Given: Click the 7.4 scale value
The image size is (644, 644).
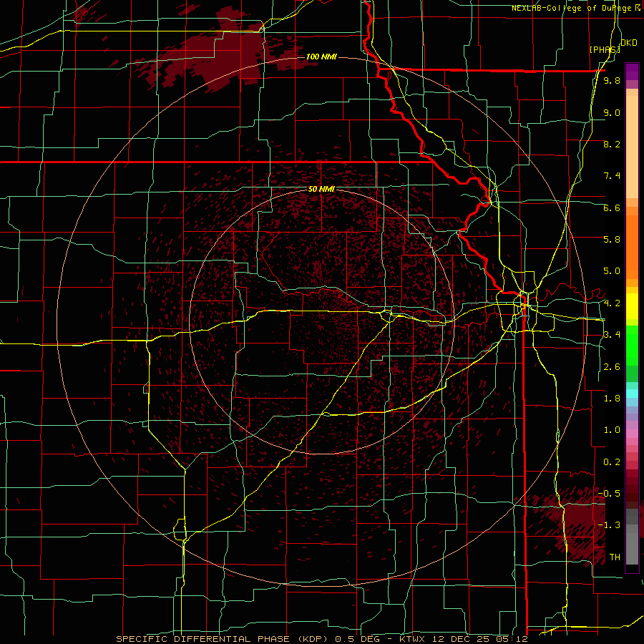Looking at the screenshot, I should pyautogui.click(x=612, y=176).
